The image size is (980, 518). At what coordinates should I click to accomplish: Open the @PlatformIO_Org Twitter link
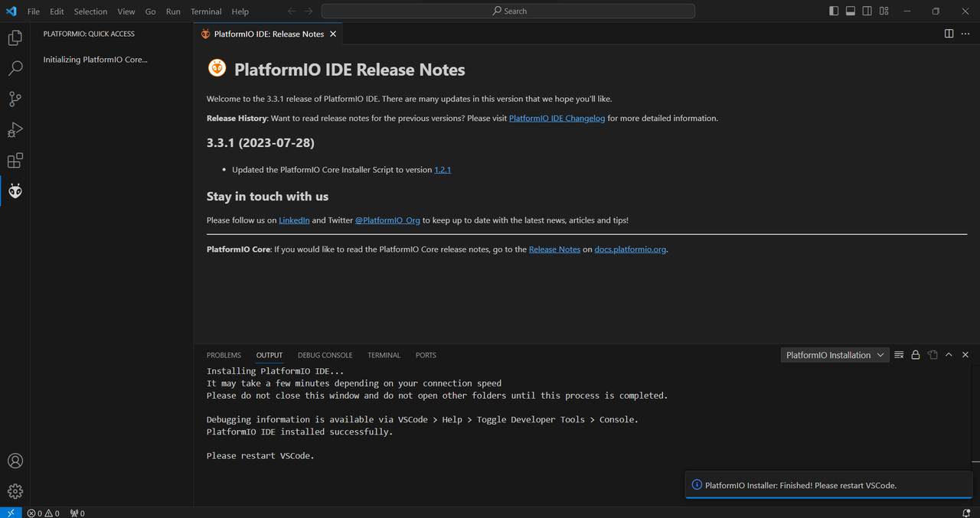click(x=387, y=220)
